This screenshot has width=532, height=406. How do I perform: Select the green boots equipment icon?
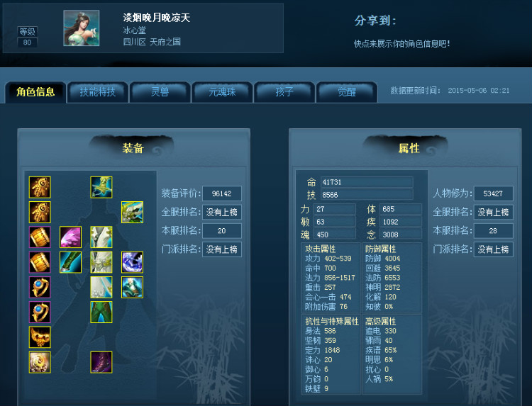tap(70, 262)
